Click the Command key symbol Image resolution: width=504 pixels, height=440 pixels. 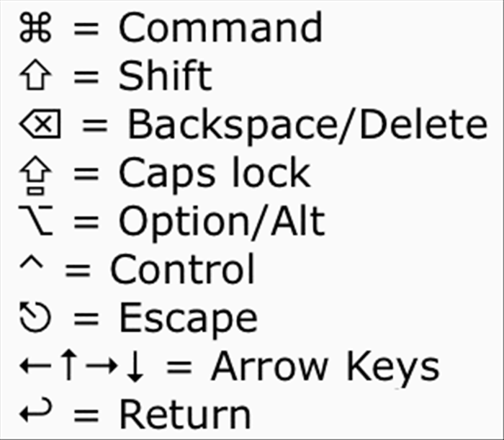point(35,27)
